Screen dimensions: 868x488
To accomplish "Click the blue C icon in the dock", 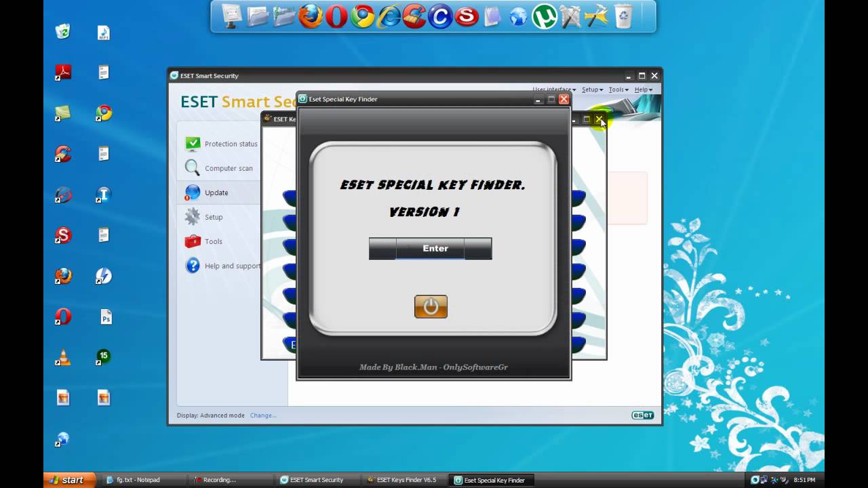I will (x=440, y=16).
